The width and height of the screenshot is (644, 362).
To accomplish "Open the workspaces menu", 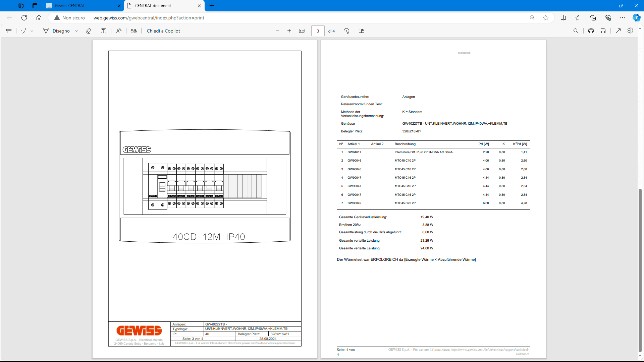I will pos(21,6).
